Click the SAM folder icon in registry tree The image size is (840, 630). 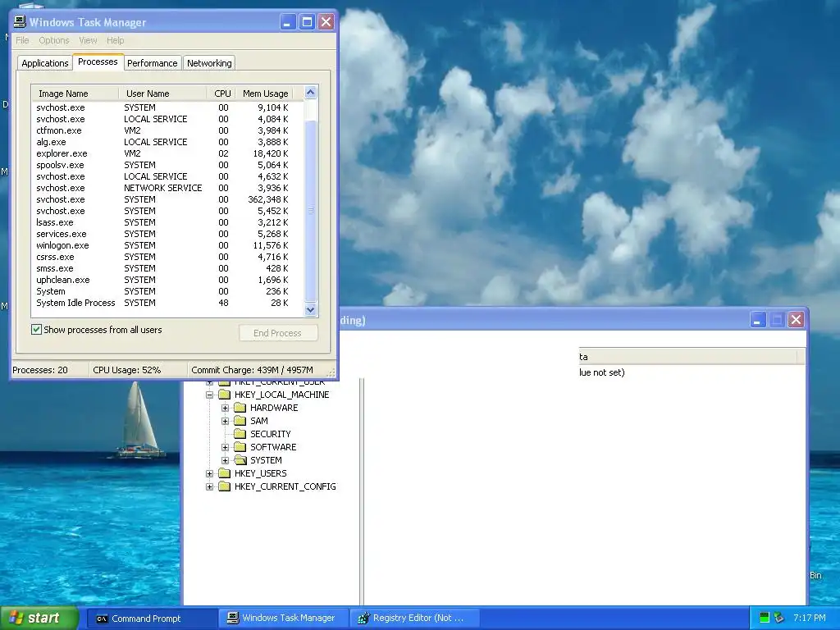(x=240, y=421)
